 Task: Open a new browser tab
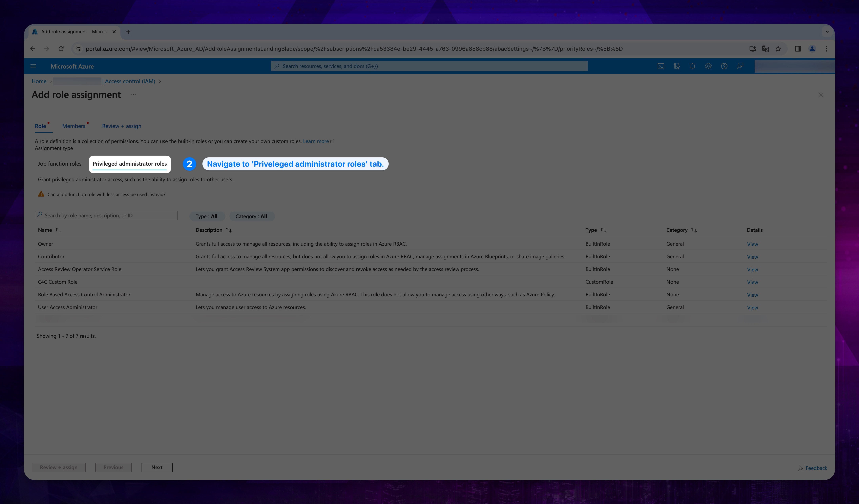[x=128, y=32]
